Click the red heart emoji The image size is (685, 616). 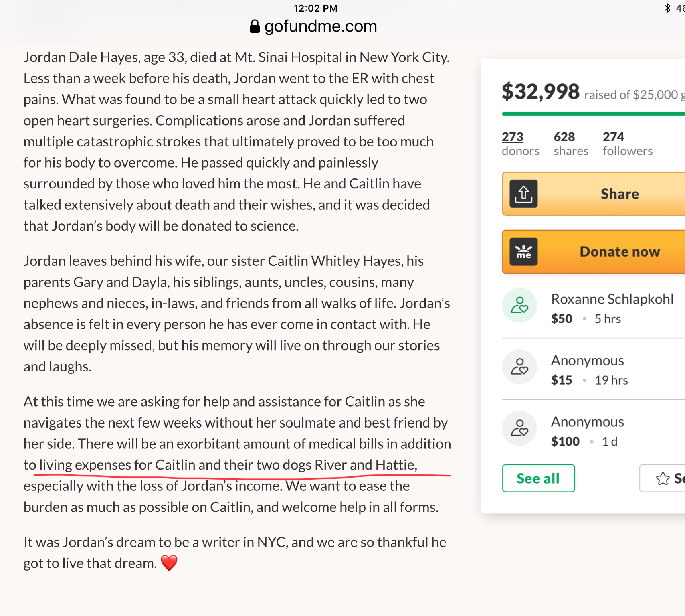coord(169,563)
